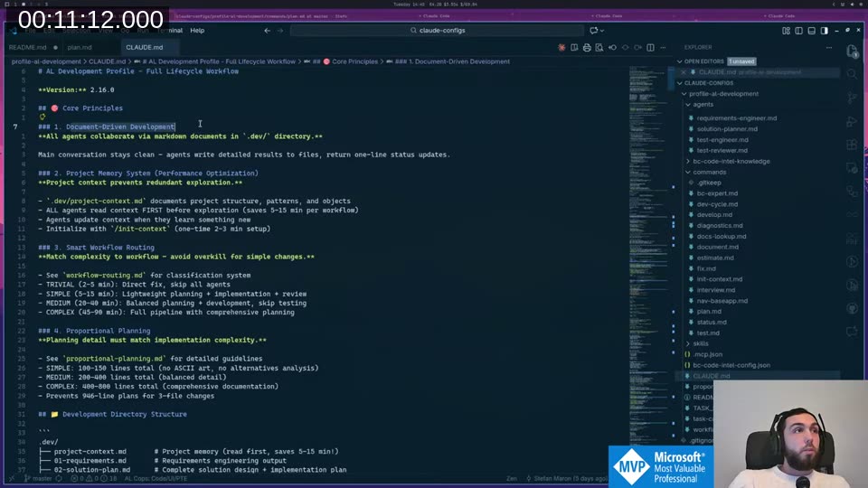Viewport: 868px width, 488px height.
Task: Open diagnostics.md file
Action: coord(720,226)
